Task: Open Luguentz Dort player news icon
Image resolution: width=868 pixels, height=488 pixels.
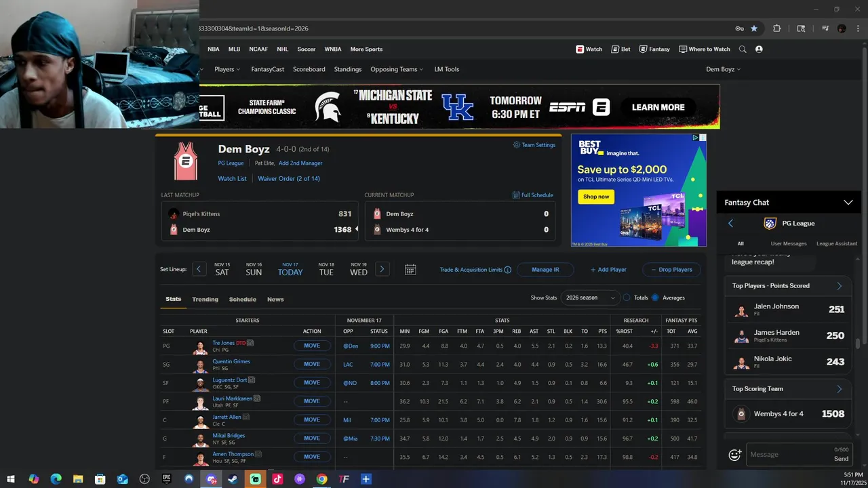Action: pos(252,380)
